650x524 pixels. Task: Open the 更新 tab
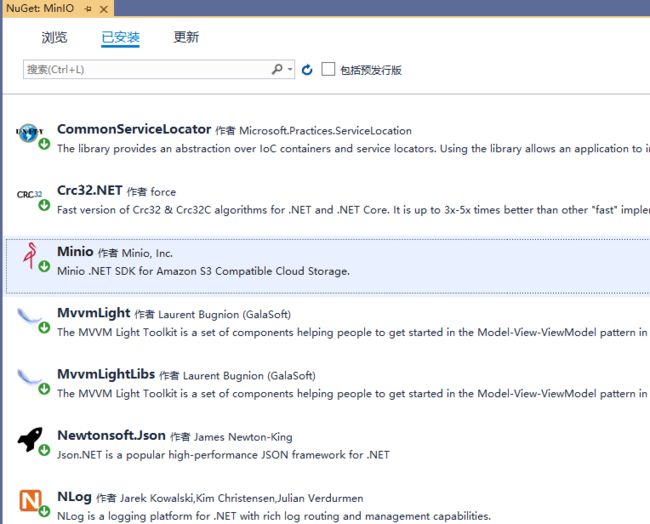point(186,37)
